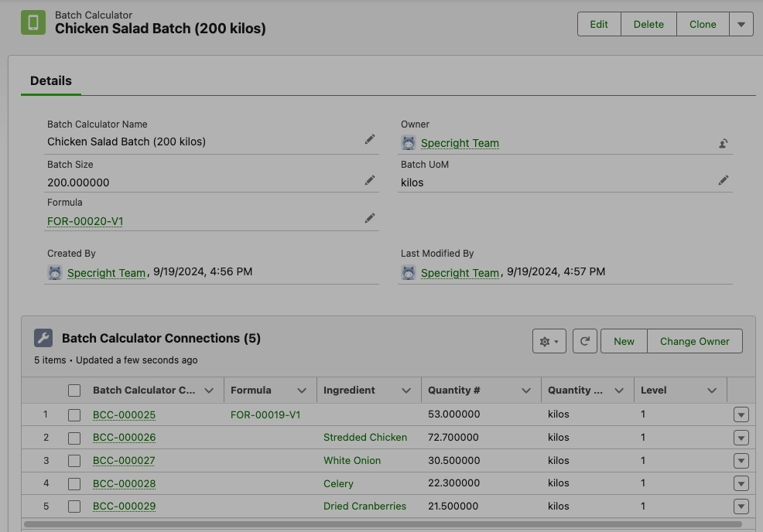Show row actions for BCC-000026

(741, 438)
